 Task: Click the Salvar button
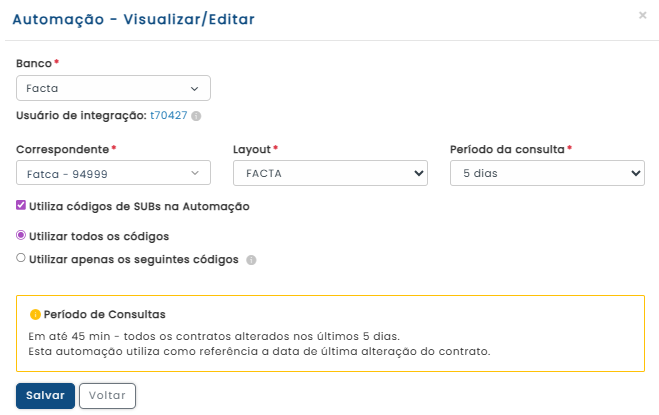45,395
